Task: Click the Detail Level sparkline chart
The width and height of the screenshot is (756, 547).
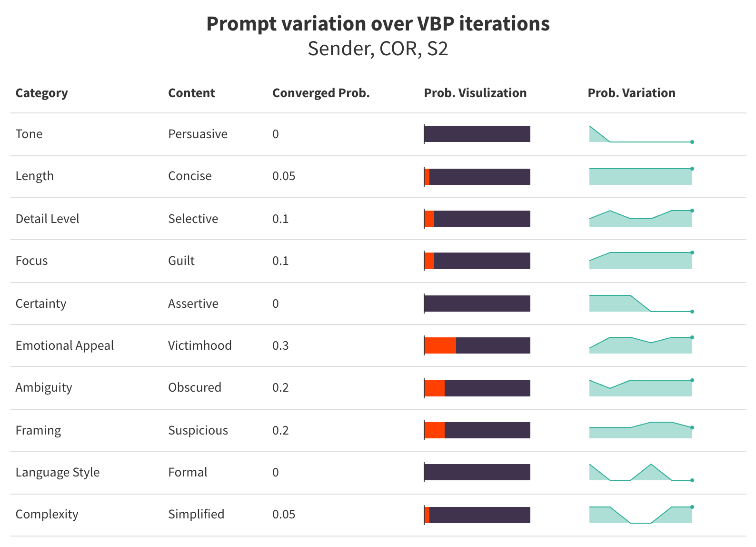Action: tap(641, 219)
